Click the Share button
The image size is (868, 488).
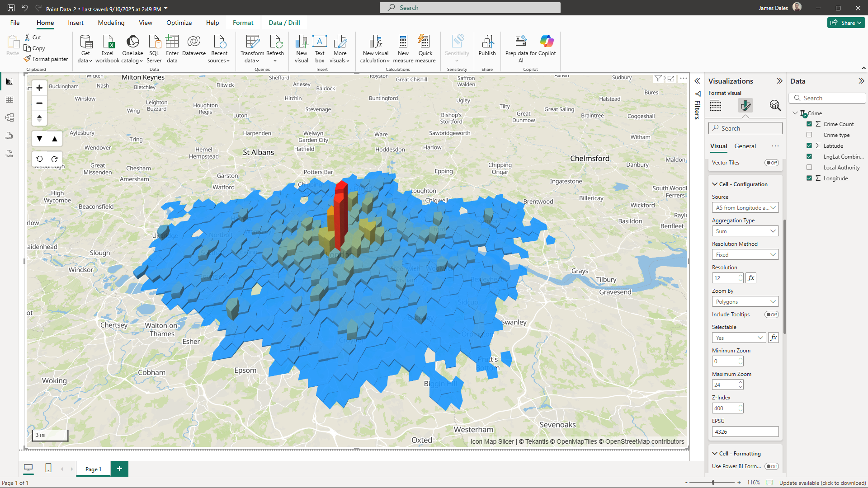(846, 23)
